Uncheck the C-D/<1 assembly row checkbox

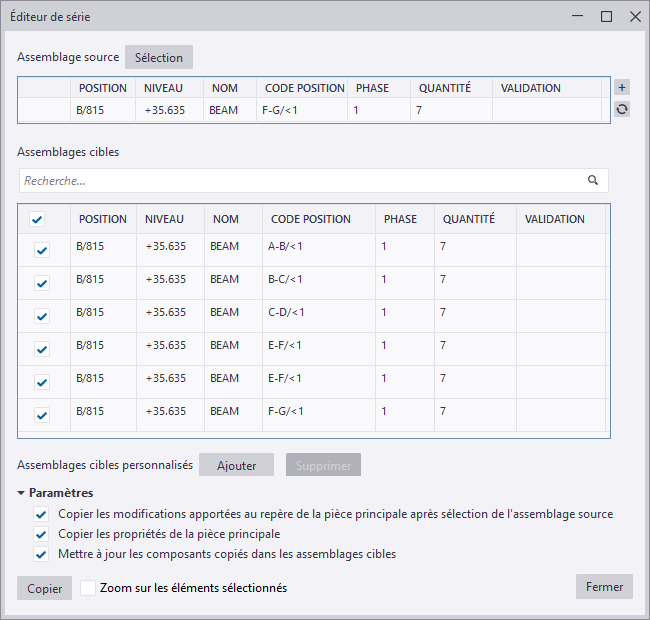click(x=42, y=316)
